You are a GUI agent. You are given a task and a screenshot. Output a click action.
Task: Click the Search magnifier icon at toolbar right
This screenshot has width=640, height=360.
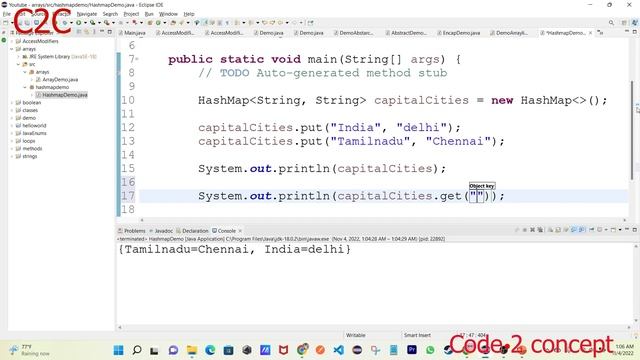611,23
